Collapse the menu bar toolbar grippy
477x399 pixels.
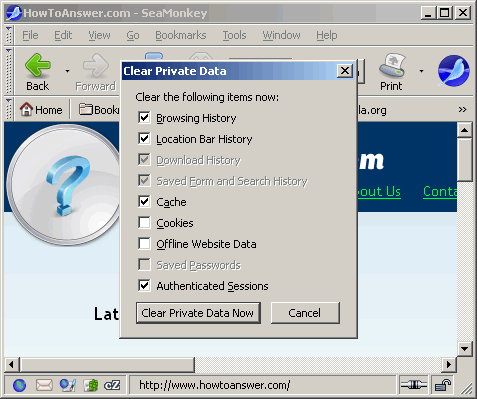[x=9, y=35]
